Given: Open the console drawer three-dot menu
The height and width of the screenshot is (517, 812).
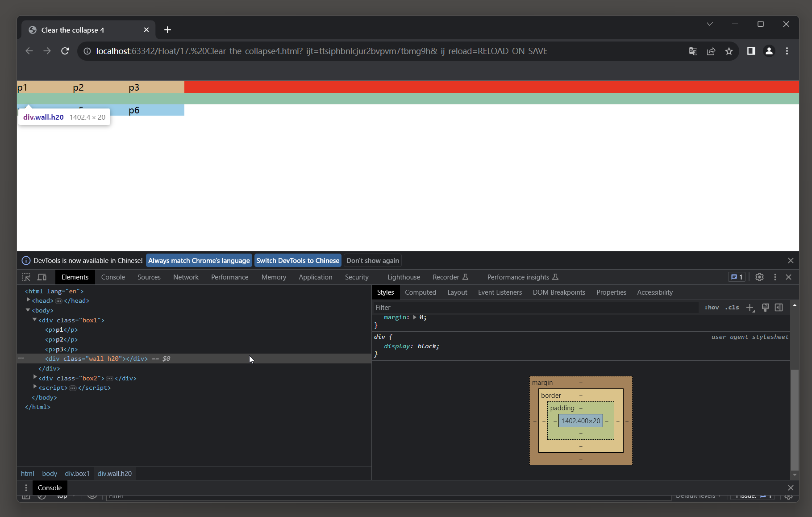Looking at the screenshot, I should (26, 488).
